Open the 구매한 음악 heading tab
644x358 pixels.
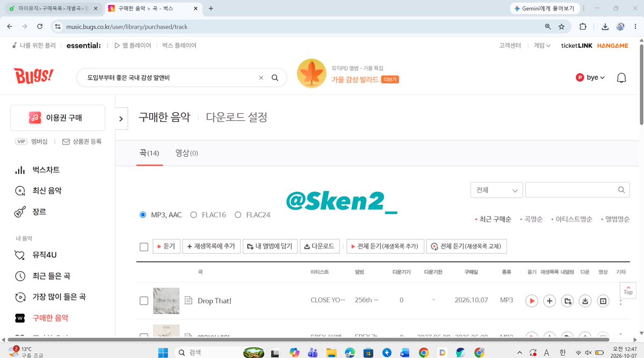164,118
